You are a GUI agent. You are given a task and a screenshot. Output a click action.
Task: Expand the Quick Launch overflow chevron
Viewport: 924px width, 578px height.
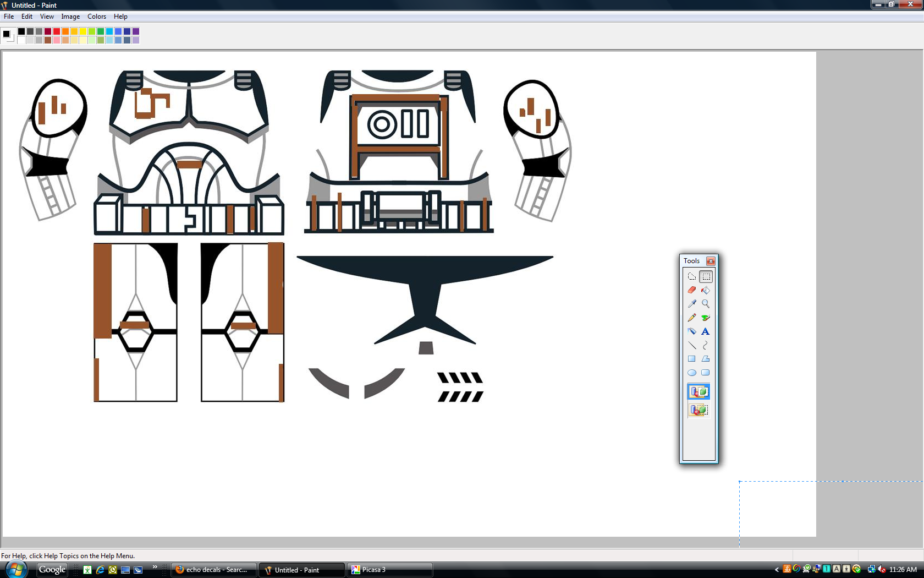[x=155, y=566]
